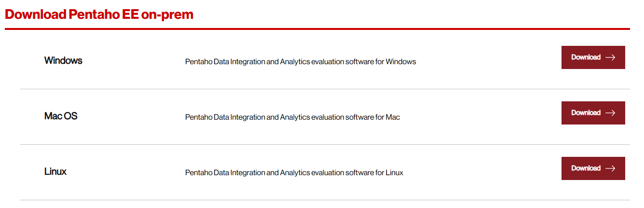
Task: Click the evaluation software for Mac description
Action: pos(292,117)
